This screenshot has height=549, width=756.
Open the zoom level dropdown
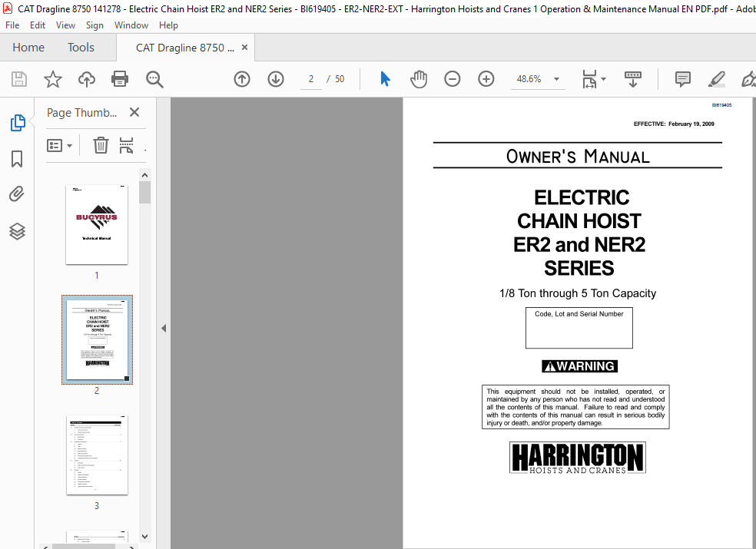click(x=556, y=79)
